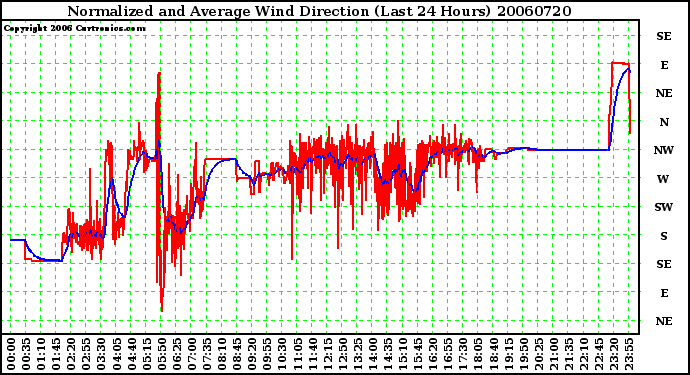Pick the '23:55' time axis label
This screenshot has width=690, height=375.
pos(629,354)
